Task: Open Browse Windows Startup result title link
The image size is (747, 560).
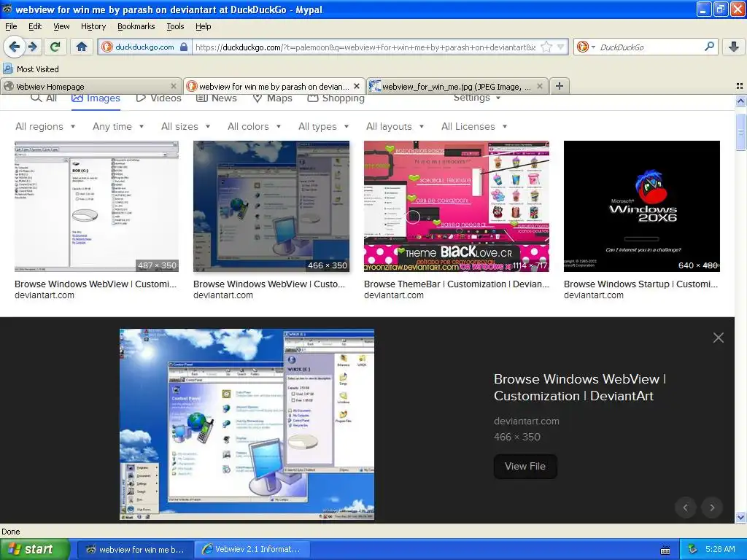Action: pyautogui.click(x=640, y=284)
